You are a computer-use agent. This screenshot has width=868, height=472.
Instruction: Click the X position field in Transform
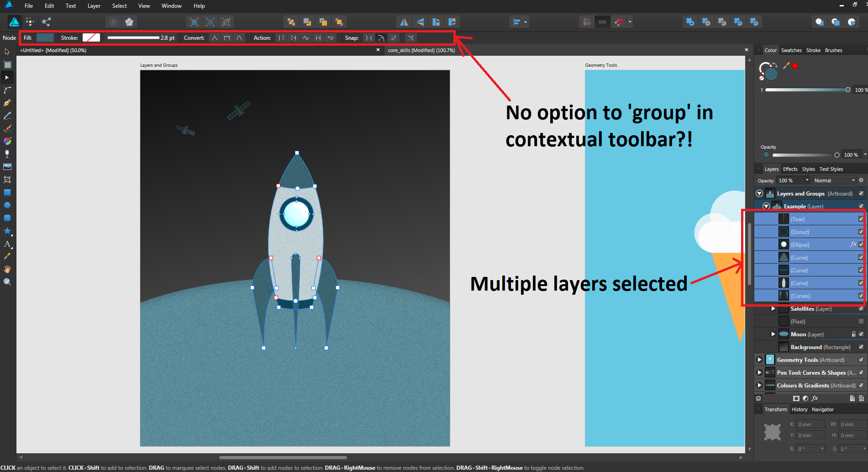click(810, 424)
